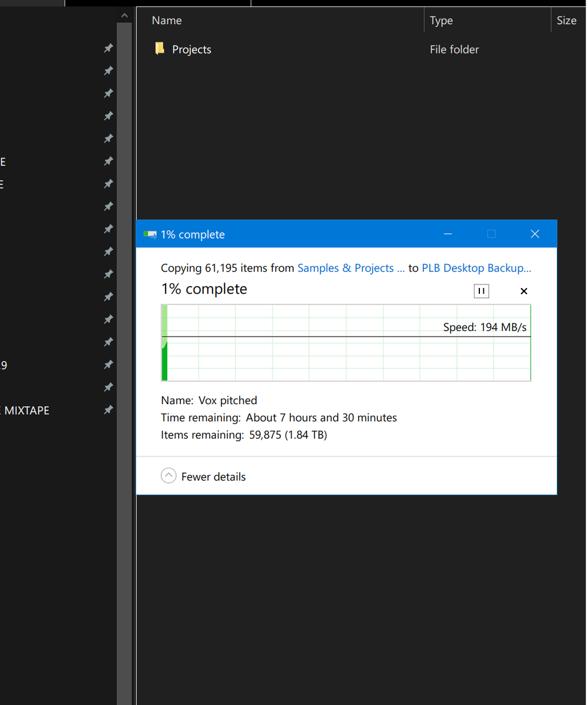This screenshot has width=588, height=705.
Task: Click the X to cancel the copy
Action: [523, 291]
